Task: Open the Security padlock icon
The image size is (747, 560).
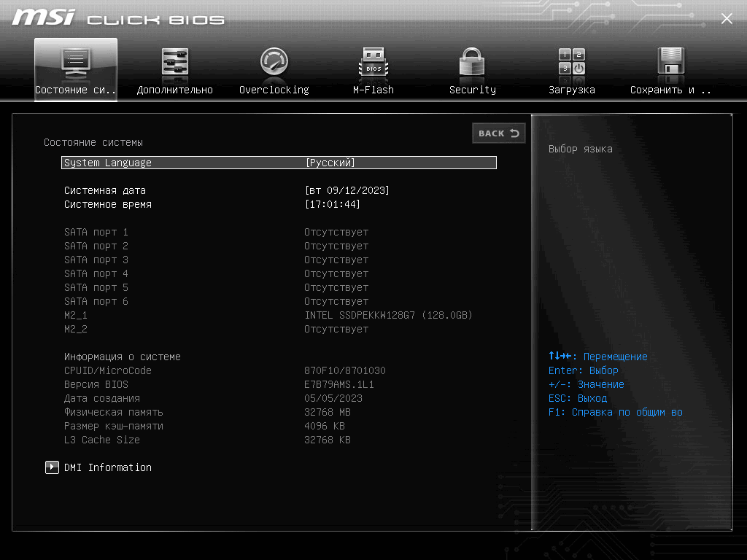Action: point(472,63)
